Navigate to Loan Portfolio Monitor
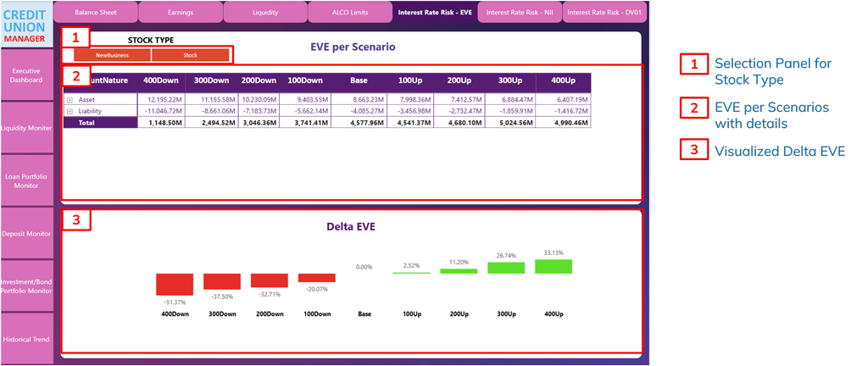Screen dimensions: 868x366 pos(26,180)
